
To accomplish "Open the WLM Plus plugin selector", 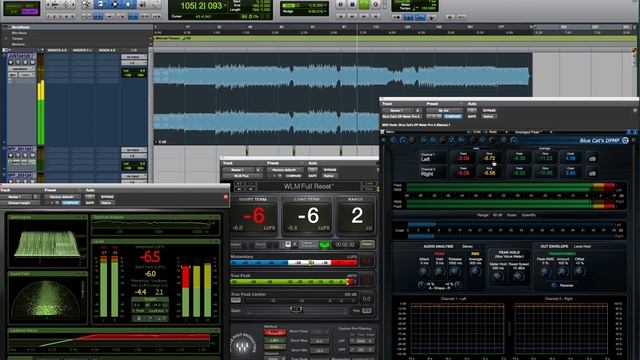I will 241,176.
